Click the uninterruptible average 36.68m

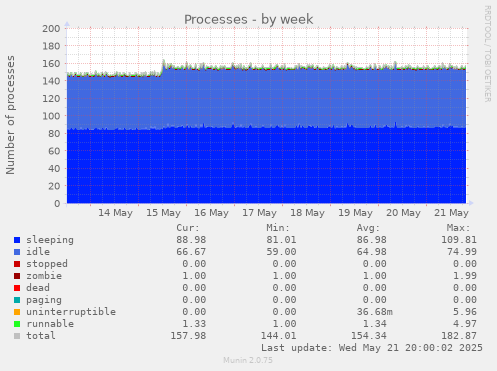tap(375, 312)
